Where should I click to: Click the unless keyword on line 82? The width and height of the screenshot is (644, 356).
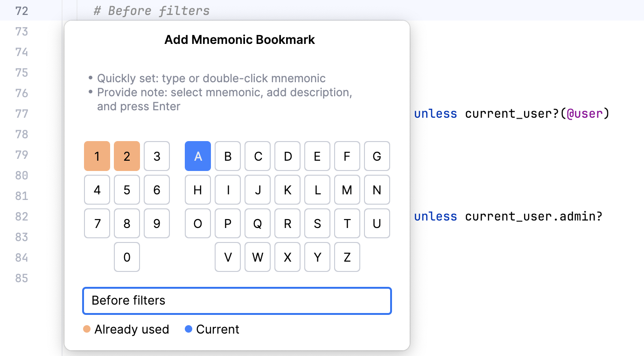[435, 216]
